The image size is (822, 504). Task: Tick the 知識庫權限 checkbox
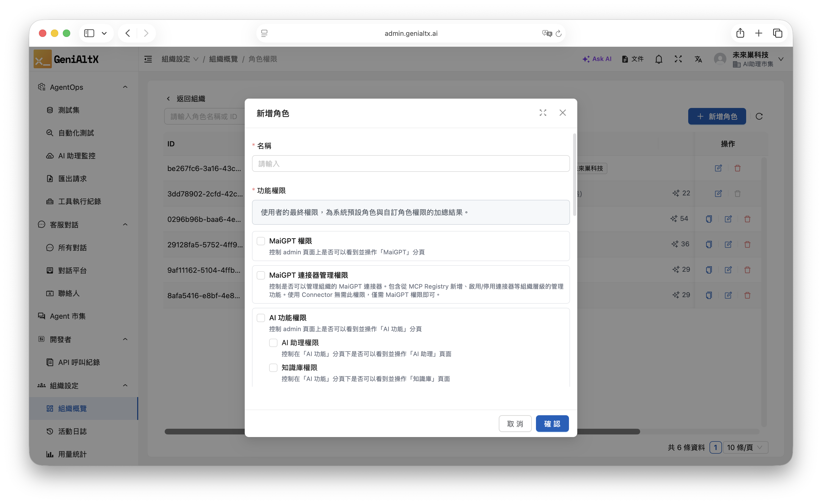[273, 368]
